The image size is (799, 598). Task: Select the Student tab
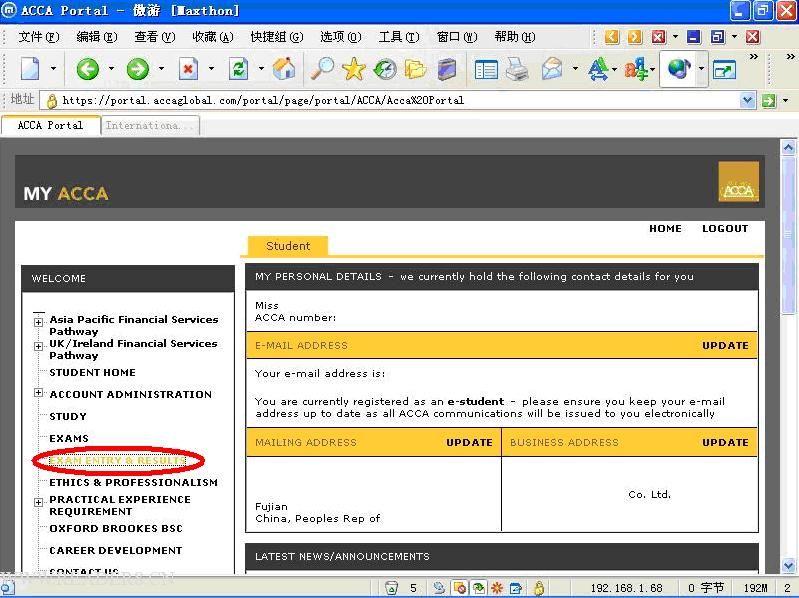pos(288,246)
